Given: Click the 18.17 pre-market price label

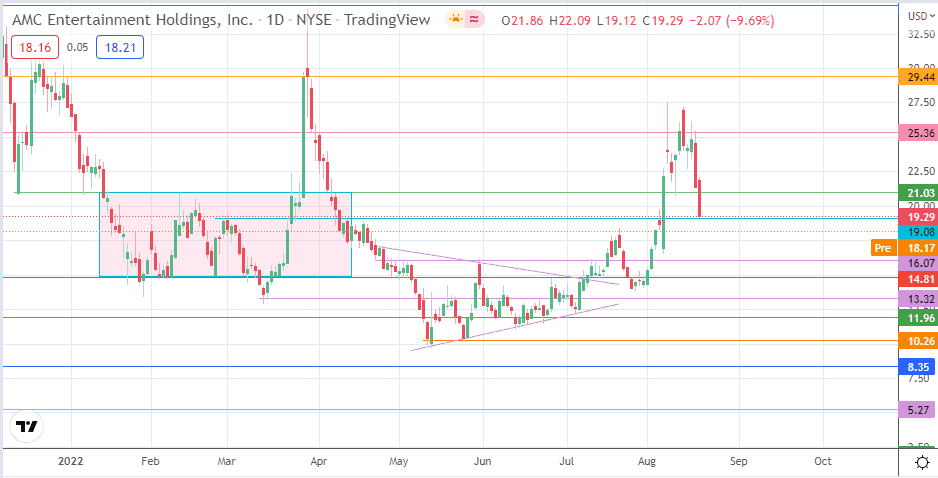Looking at the screenshot, I should pos(918,248).
